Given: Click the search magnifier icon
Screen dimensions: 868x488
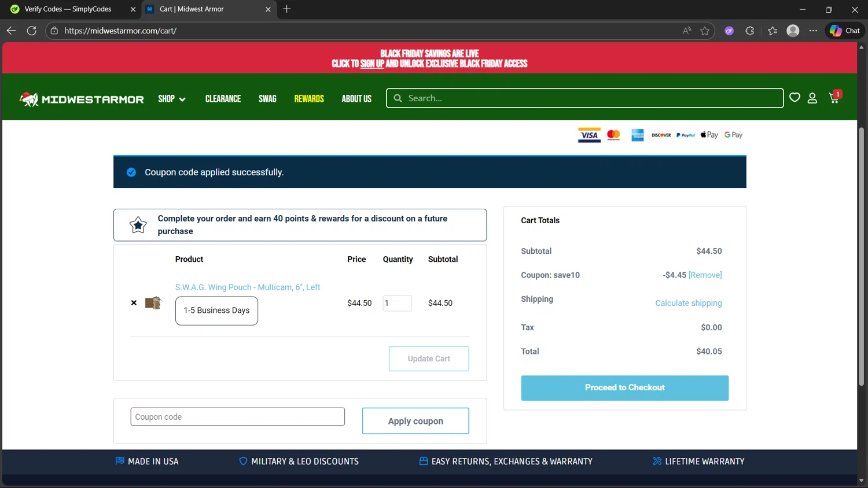Looking at the screenshot, I should 398,98.
